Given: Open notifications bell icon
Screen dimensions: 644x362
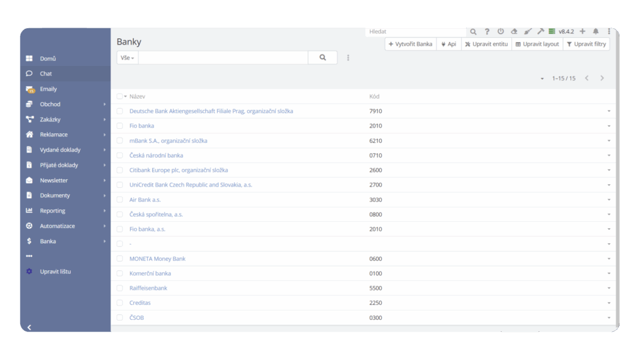Looking at the screenshot, I should tap(596, 31).
